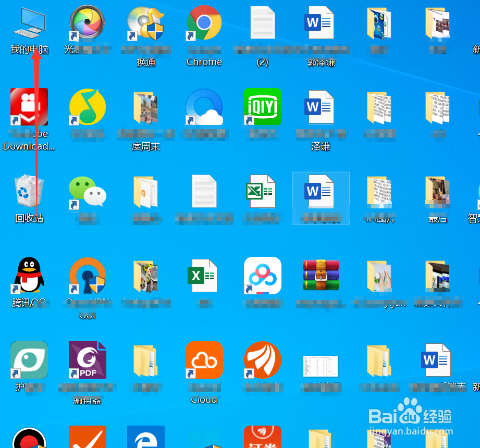
Task: Open the CD disc with shield shortcut
Action: pos(146,23)
